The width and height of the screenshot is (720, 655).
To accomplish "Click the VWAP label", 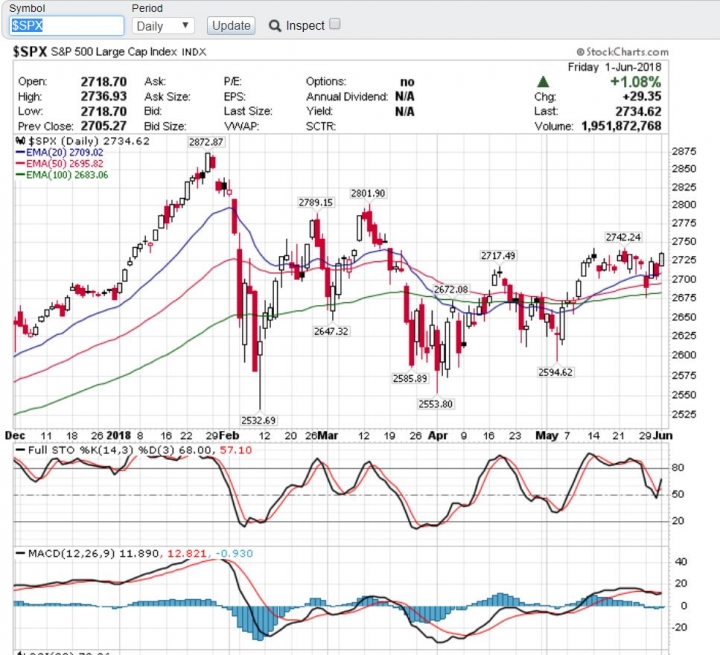I will pos(242,126).
